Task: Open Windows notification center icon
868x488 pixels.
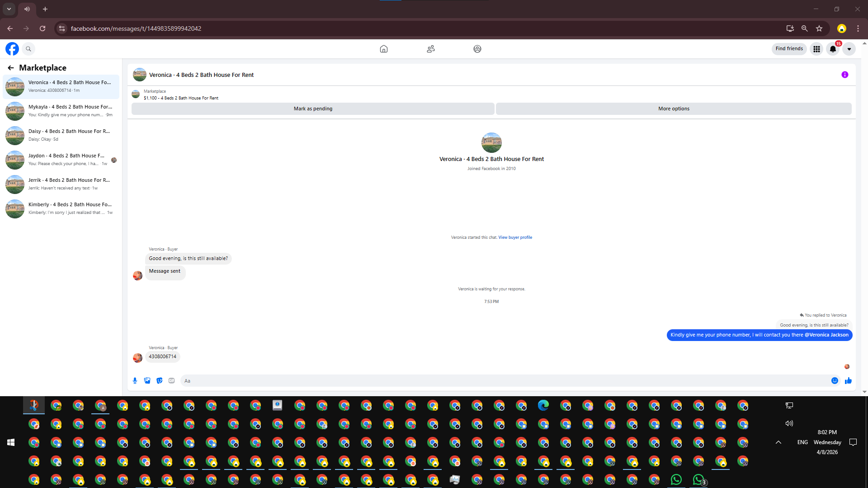Action: coord(853,442)
